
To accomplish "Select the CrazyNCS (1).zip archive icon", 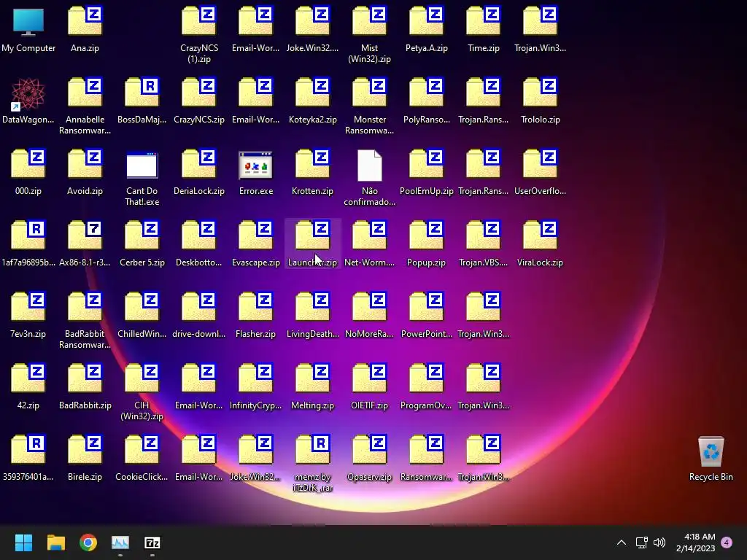I will point(198,21).
